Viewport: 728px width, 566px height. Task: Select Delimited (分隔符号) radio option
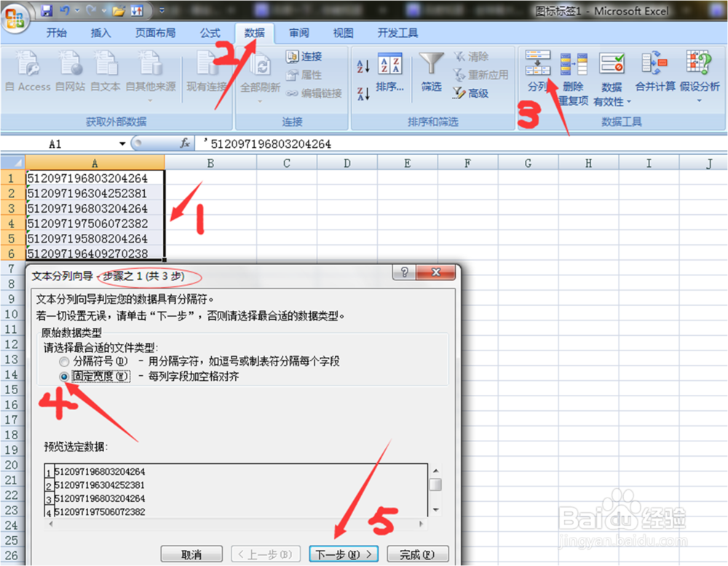click(64, 361)
